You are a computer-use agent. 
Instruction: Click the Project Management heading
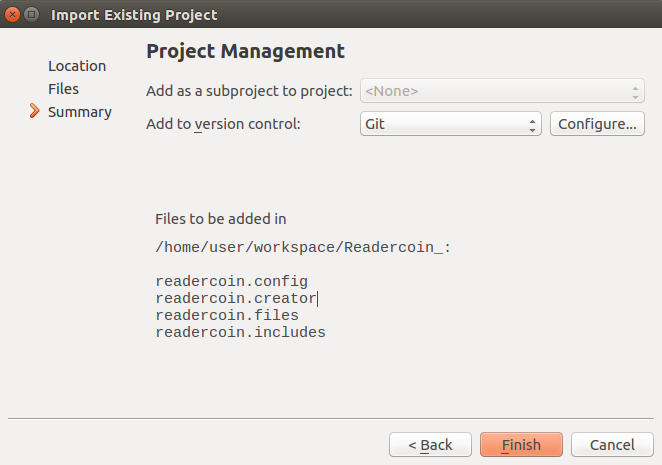tap(245, 52)
